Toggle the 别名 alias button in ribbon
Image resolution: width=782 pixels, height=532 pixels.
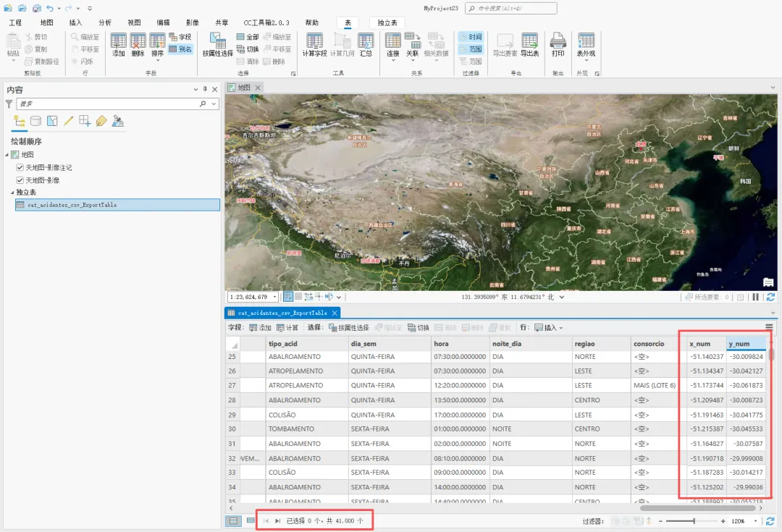click(x=180, y=49)
